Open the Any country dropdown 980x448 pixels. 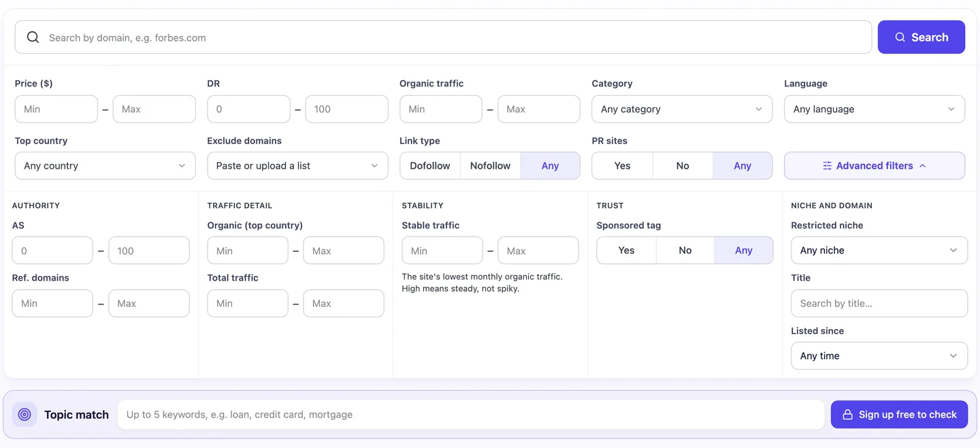[x=105, y=166]
